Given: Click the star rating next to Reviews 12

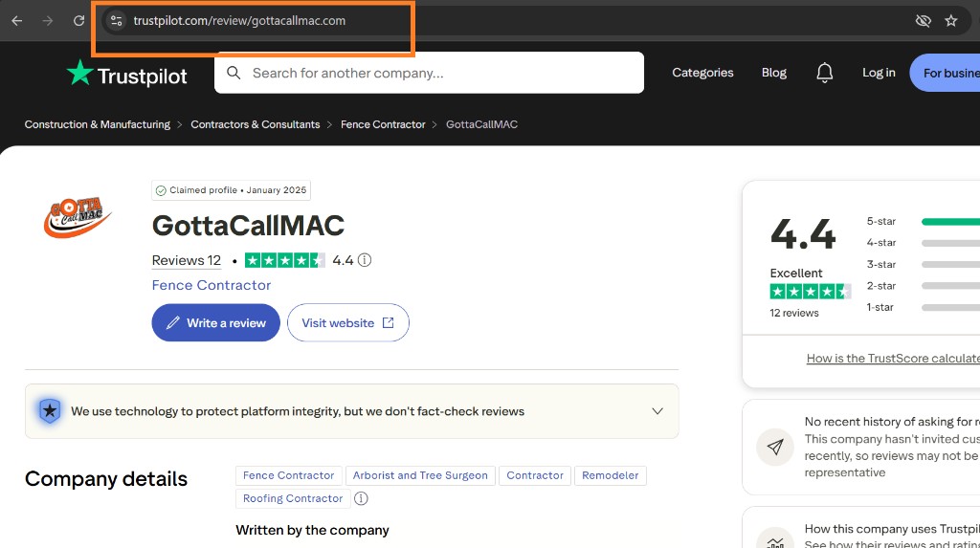Looking at the screenshot, I should (x=284, y=260).
